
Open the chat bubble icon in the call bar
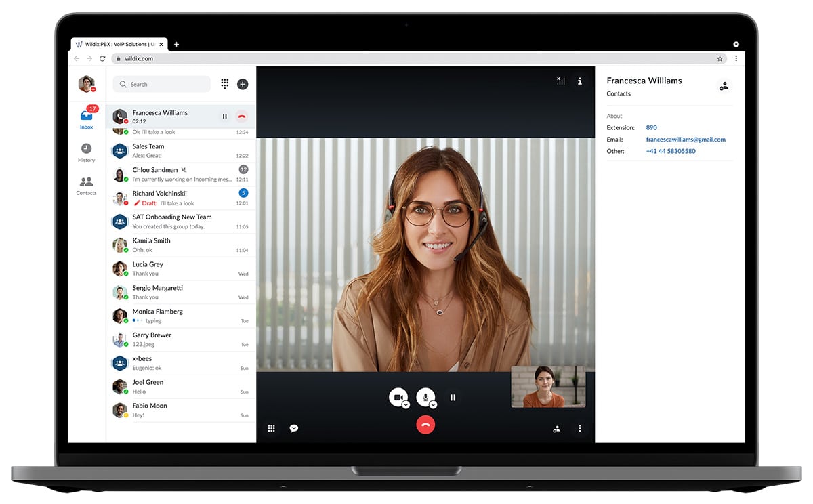(294, 428)
